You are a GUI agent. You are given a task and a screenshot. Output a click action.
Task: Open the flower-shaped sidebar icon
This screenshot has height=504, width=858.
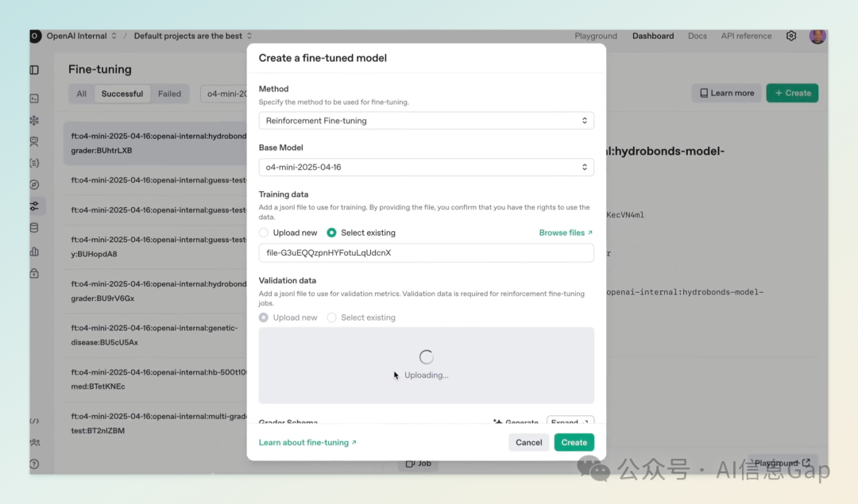(x=34, y=121)
